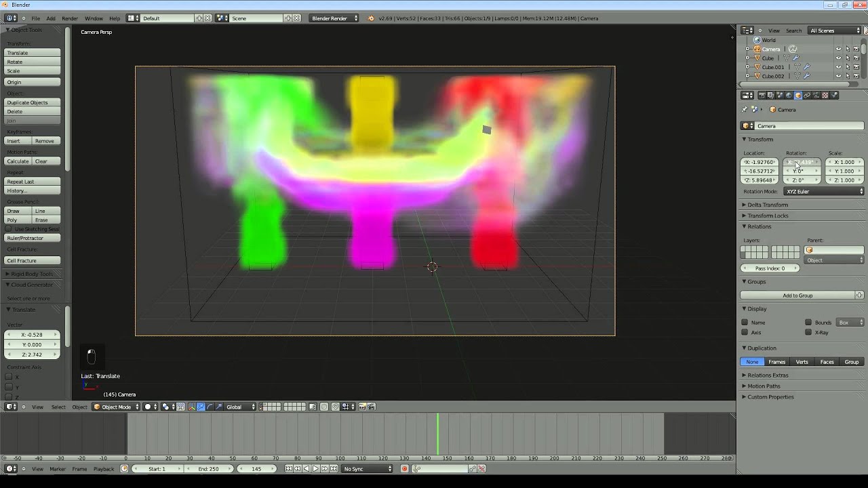Toggle selectability arrow for Cube.002

[847, 76]
